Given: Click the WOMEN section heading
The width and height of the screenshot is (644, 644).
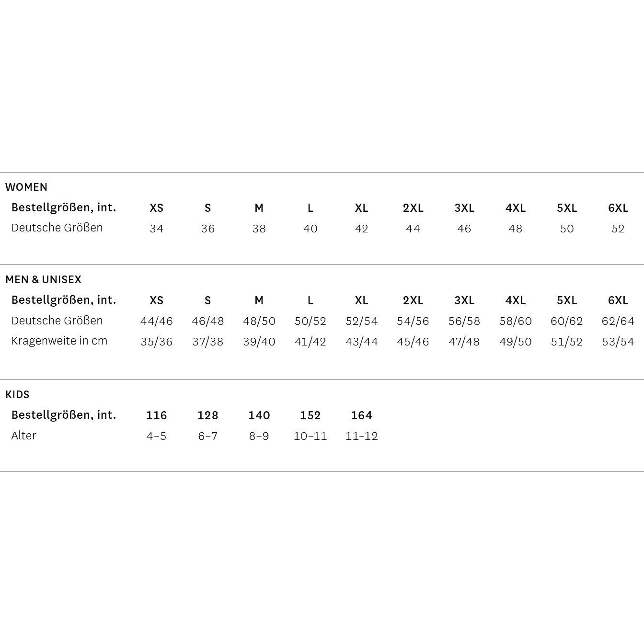Looking at the screenshot, I should point(26,187).
